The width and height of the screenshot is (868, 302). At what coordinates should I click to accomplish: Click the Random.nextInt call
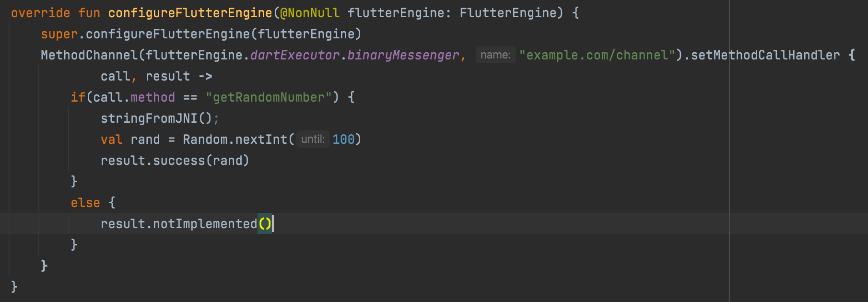235,139
